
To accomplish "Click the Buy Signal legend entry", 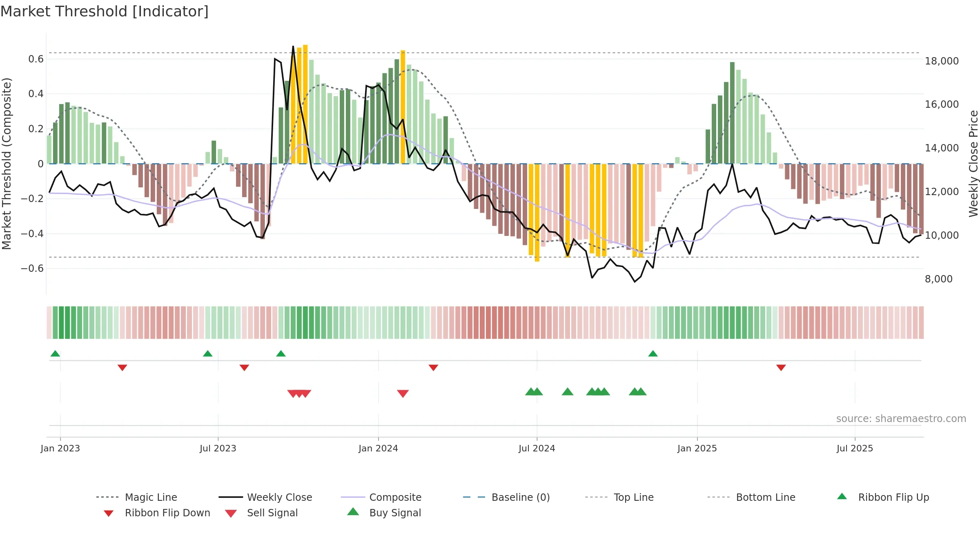I will pos(384,513).
